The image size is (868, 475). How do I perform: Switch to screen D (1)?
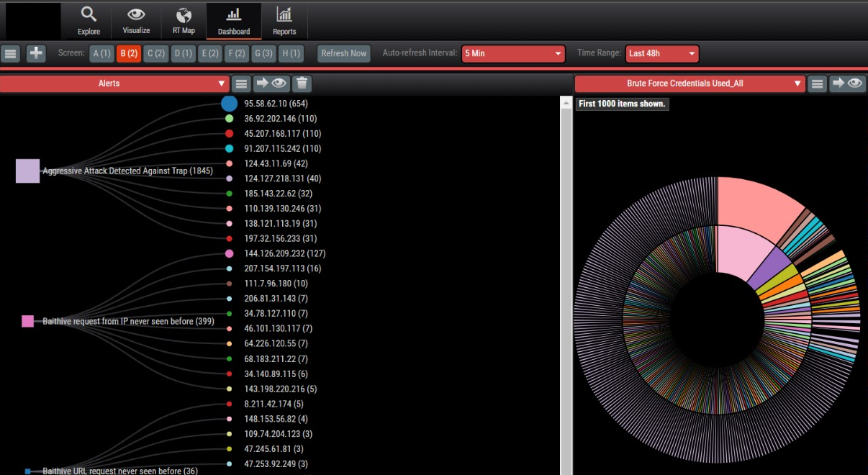(183, 53)
